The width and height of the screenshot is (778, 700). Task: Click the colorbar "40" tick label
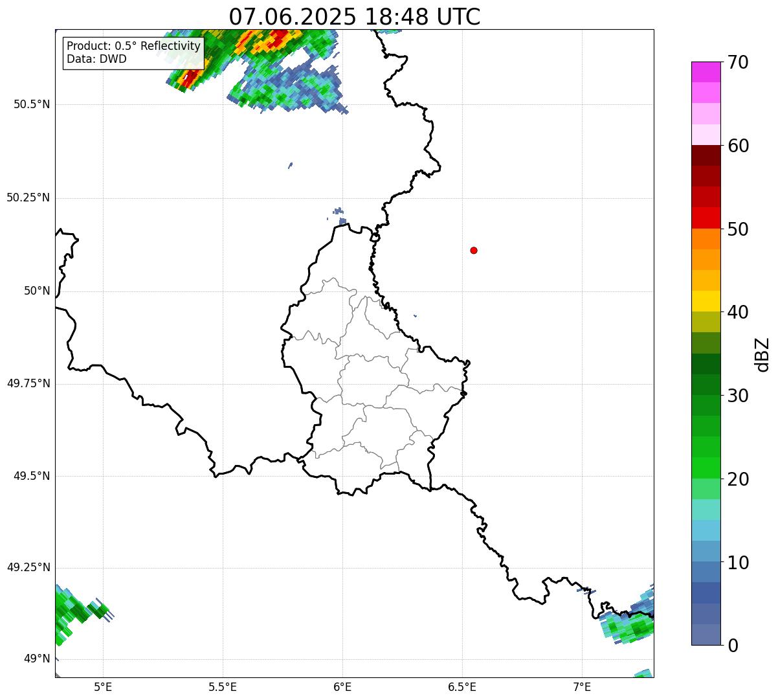pyautogui.click(x=738, y=312)
